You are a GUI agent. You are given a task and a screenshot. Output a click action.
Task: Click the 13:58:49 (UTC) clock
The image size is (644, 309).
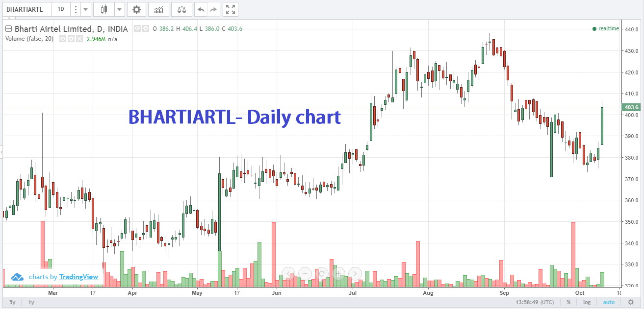pyautogui.click(x=534, y=302)
